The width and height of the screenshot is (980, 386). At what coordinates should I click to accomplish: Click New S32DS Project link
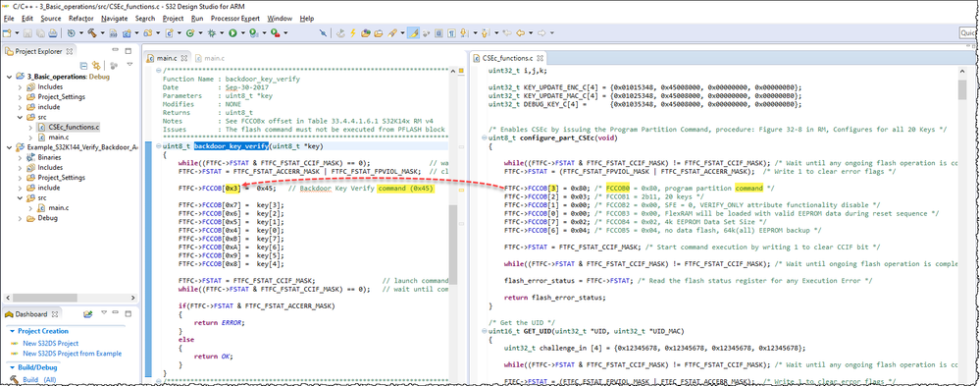(51, 343)
